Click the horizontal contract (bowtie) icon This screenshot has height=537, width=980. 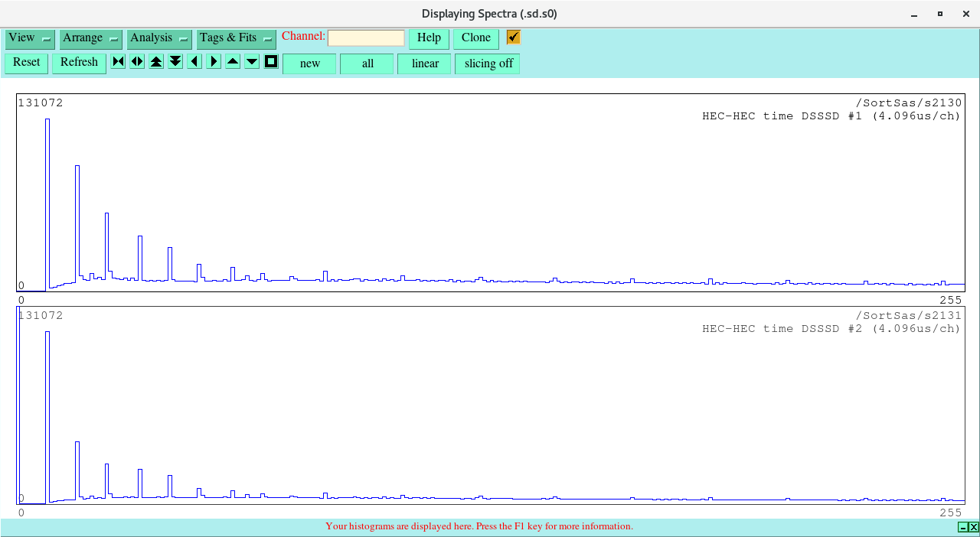(118, 61)
